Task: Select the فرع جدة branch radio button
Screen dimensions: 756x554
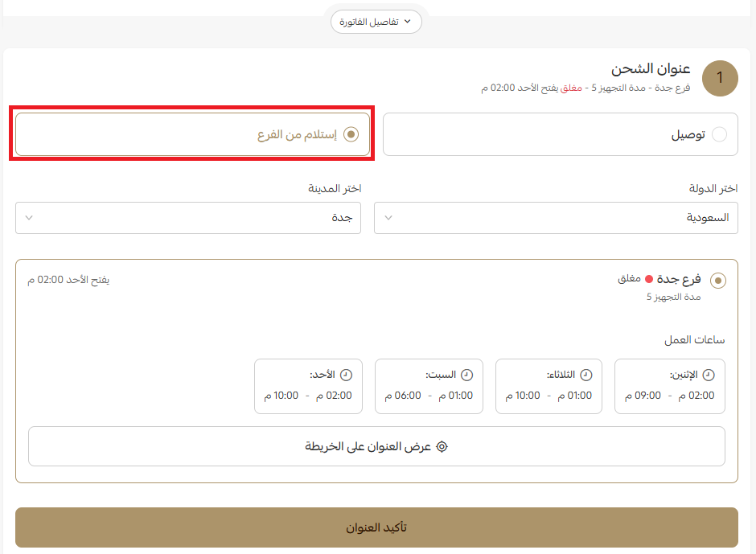Action: point(718,280)
